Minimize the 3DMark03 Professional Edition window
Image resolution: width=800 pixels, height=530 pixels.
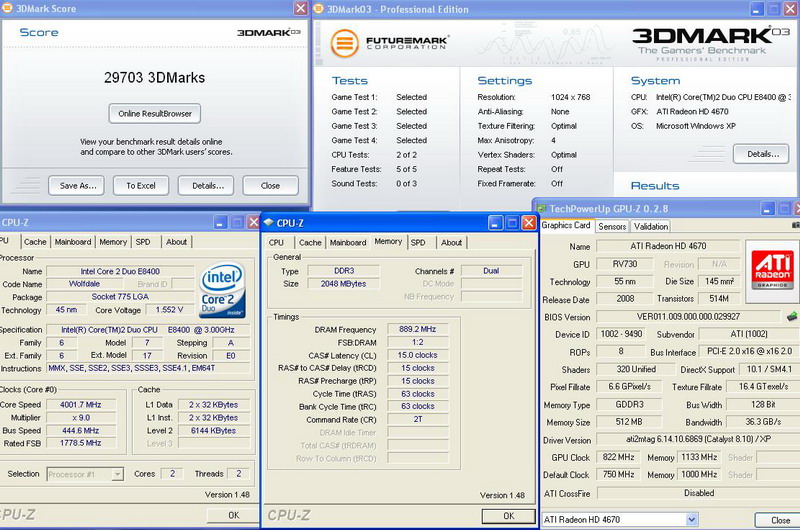[x=758, y=8]
